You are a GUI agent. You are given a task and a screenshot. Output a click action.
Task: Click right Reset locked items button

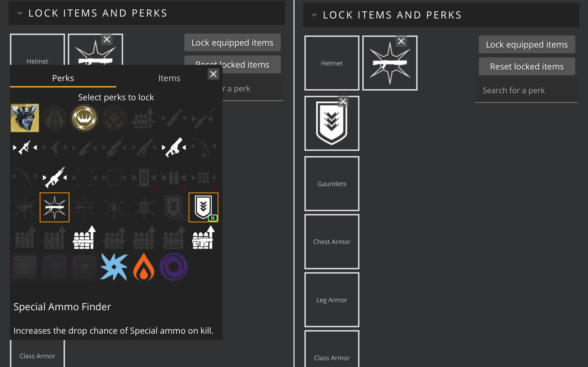[527, 66]
